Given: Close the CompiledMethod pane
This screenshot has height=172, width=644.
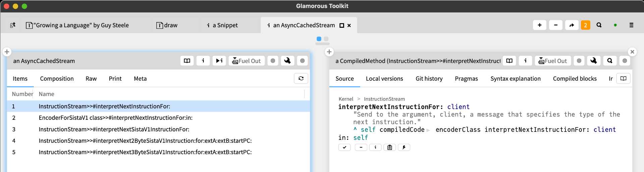Looking at the screenshot, I should click(632, 52).
